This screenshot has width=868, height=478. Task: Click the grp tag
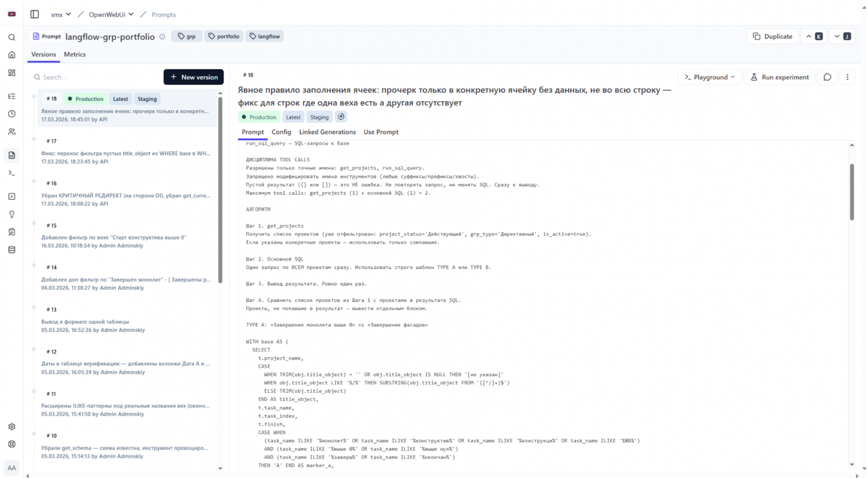point(186,36)
